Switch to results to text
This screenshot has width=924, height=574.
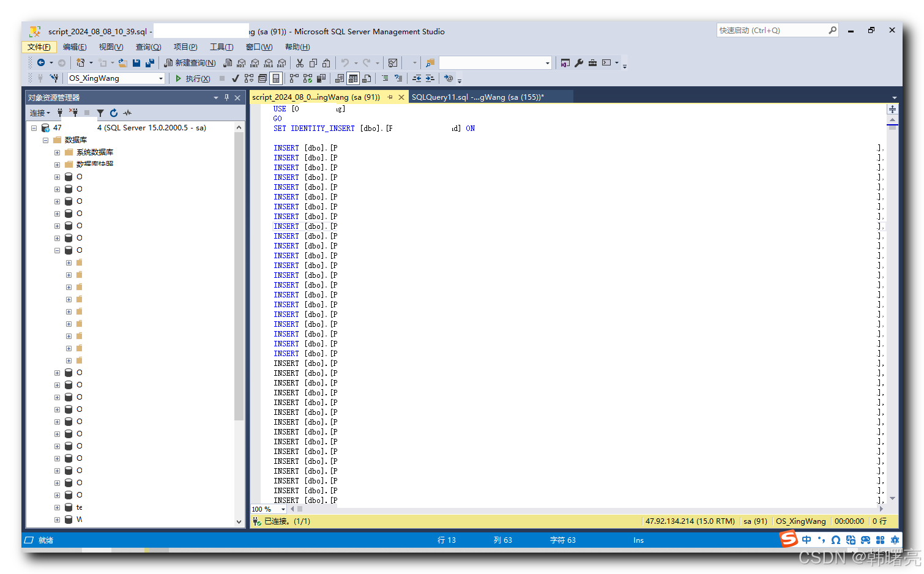(x=340, y=78)
